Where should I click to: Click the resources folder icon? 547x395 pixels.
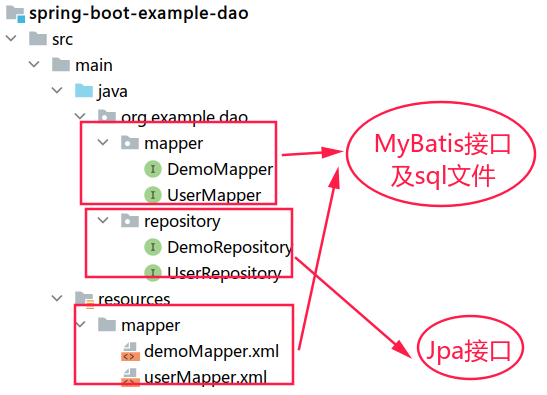click(84, 299)
